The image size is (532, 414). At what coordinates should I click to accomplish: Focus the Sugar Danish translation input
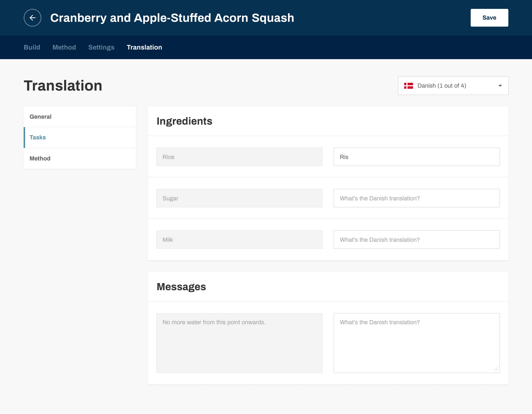(x=416, y=198)
